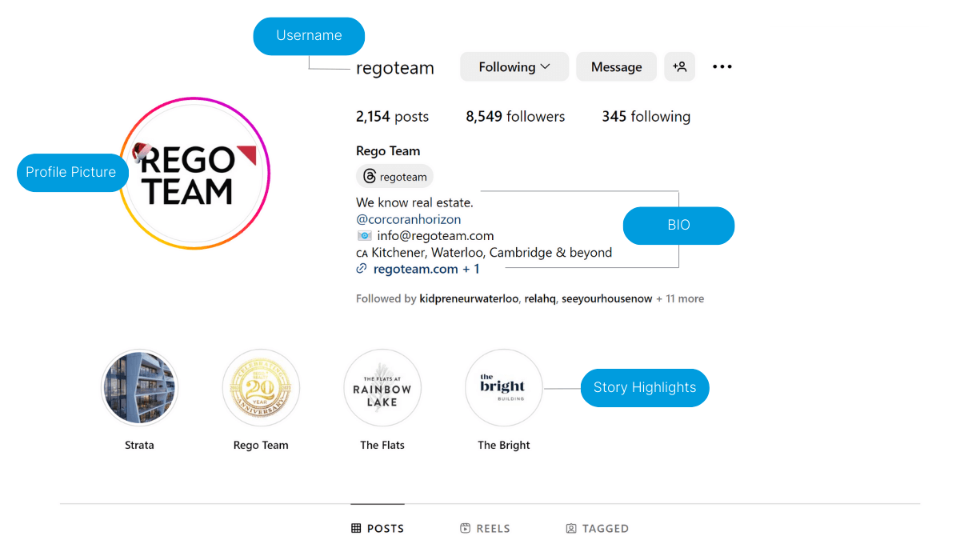The image size is (960, 560).
Task: View the 345 following list
Action: coord(646,117)
